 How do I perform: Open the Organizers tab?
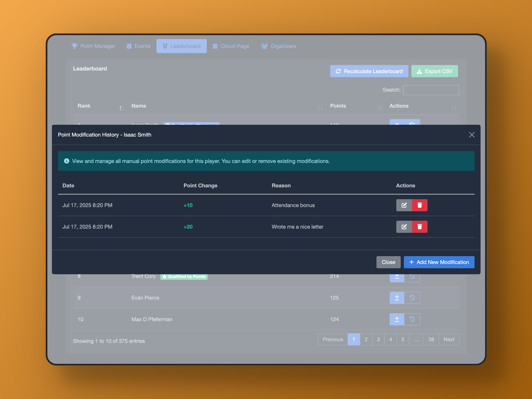(278, 46)
